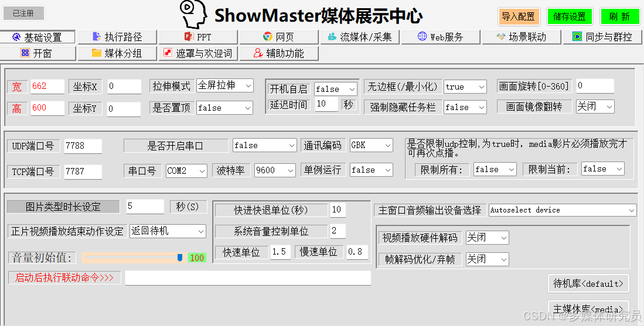Click the green 储存设置 button

570,17
